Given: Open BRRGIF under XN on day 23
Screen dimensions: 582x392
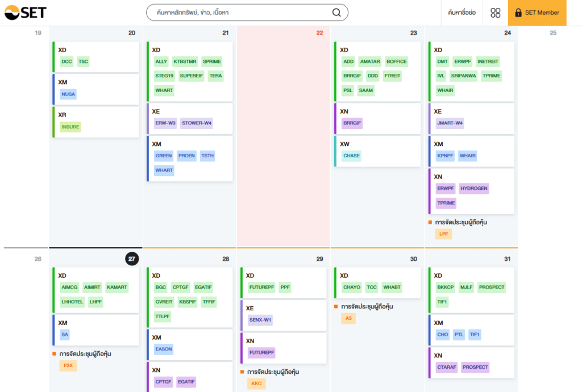Looking at the screenshot, I should [x=352, y=123].
